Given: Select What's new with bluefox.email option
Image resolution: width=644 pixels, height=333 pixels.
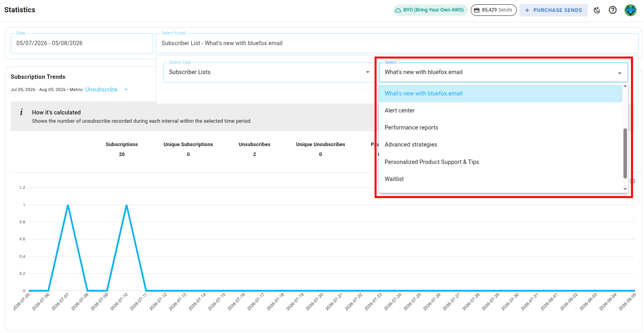Looking at the screenshot, I should click(500, 93).
